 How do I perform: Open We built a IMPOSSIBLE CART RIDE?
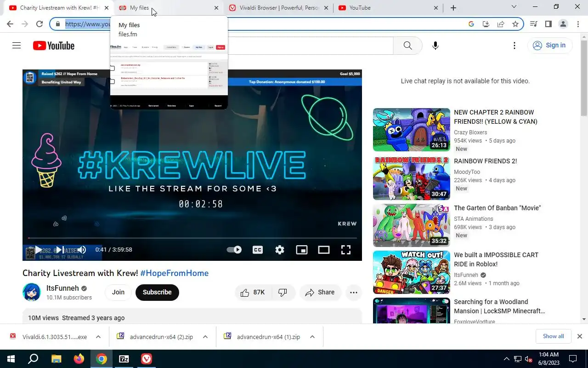coord(496,259)
